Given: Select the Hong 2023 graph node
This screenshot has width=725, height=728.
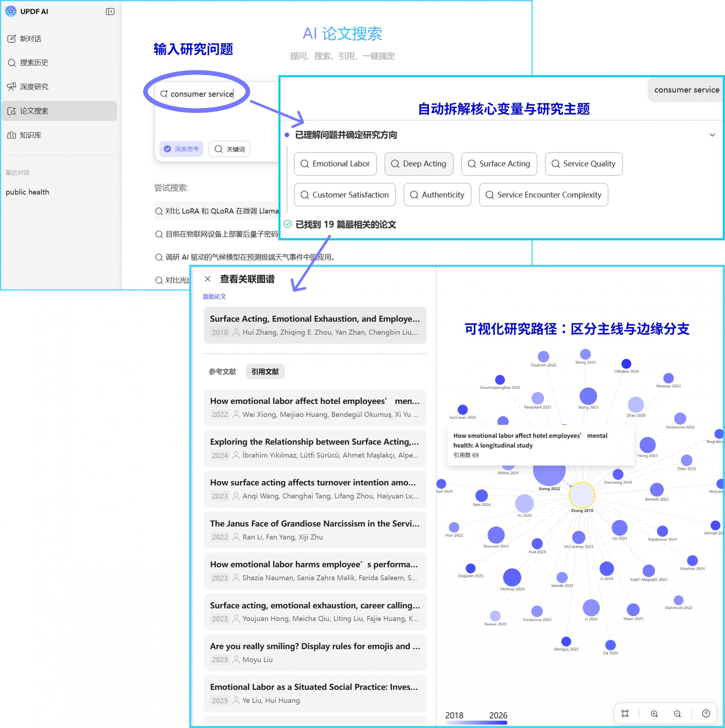Looking at the screenshot, I should [647, 445].
